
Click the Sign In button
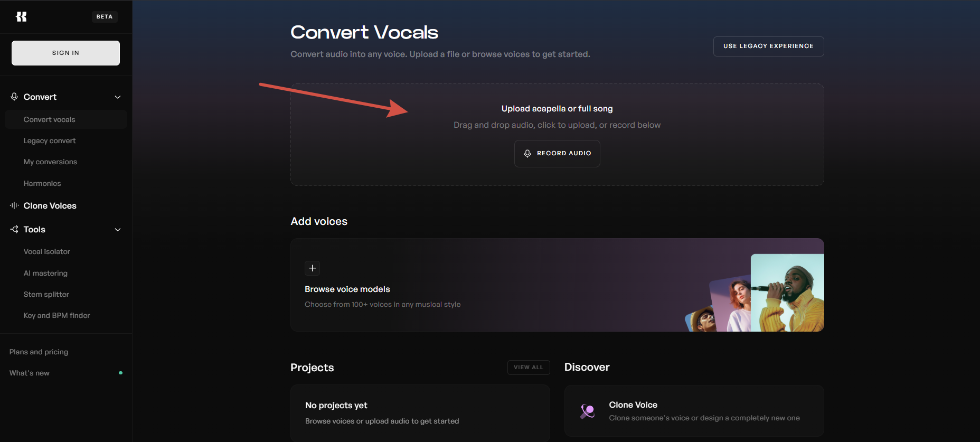coord(65,53)
